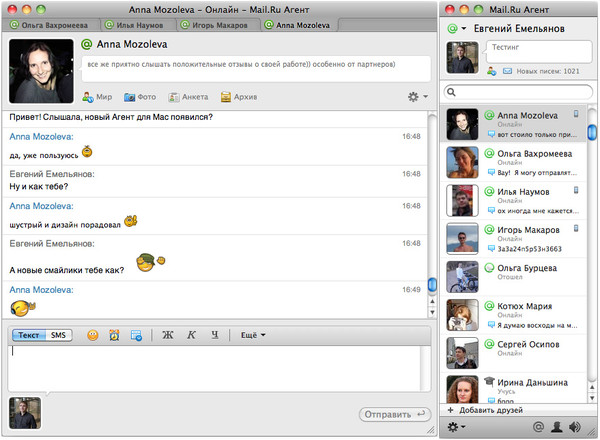This screenshot has height=440, width=600.
Task: Toggle italic К formatting
Action: click(191, 335)
